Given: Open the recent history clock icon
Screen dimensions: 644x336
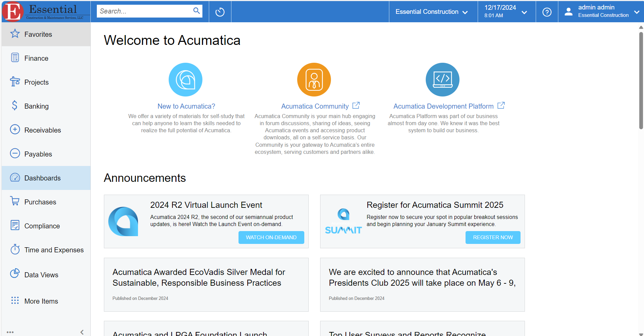Looking at the screenshot, I should [220, 12].
